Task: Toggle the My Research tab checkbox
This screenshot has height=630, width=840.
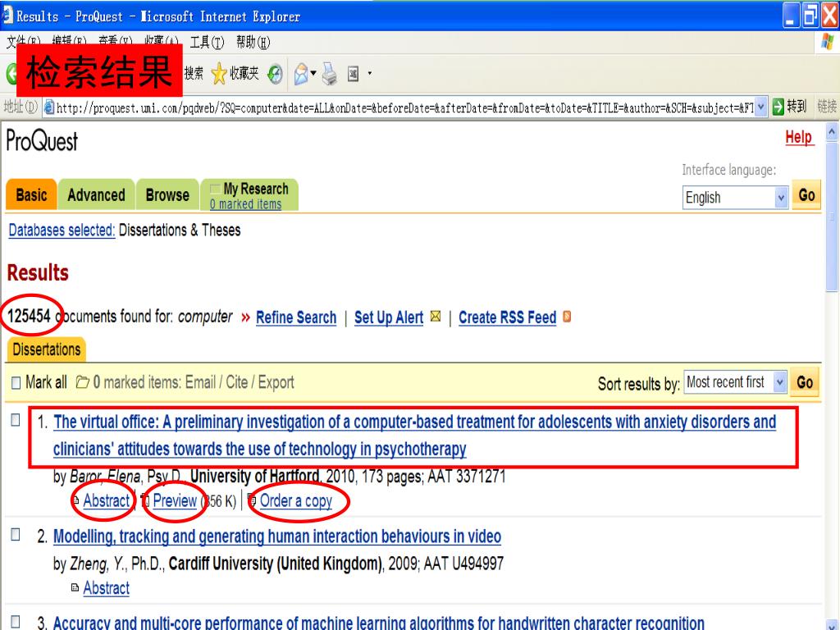Action: coord(216,189)
